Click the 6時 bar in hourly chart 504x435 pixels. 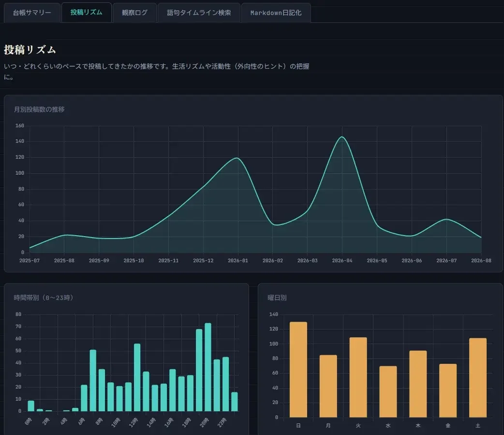pos(84,398)
